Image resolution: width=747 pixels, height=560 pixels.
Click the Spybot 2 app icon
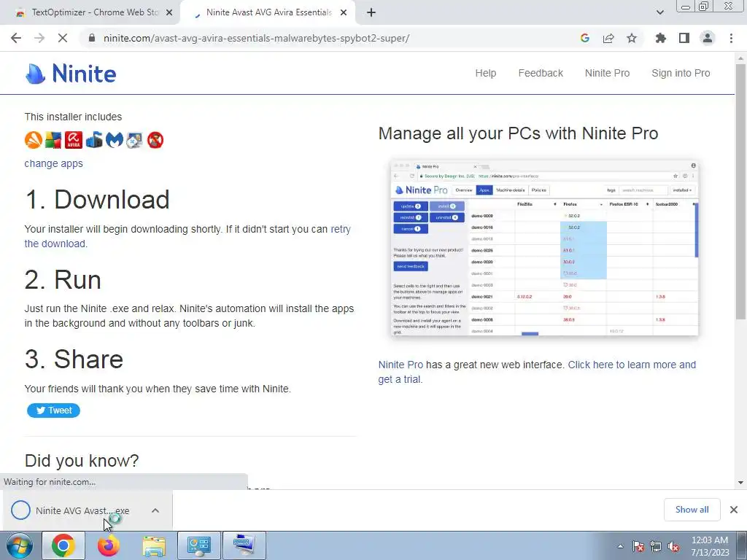tap(135, 140)
